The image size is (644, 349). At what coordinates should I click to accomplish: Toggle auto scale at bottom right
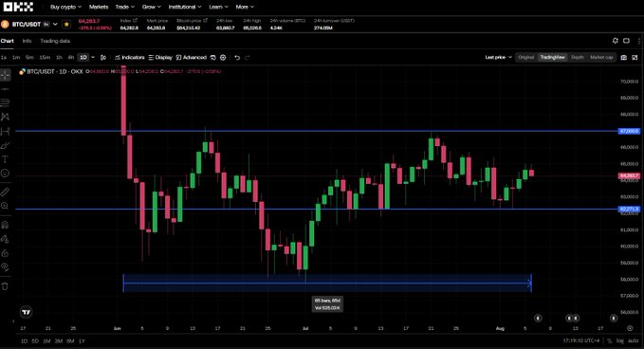click(x=633, y=340)
